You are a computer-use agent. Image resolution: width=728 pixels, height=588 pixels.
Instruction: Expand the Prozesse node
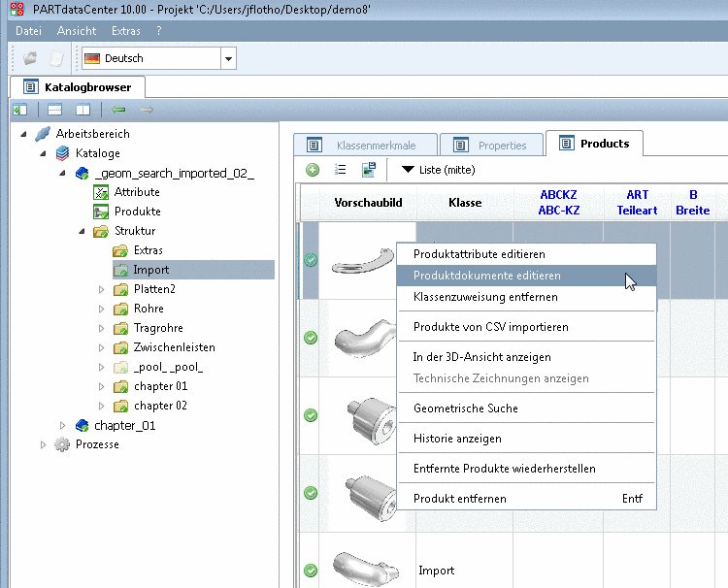[43, 444]
